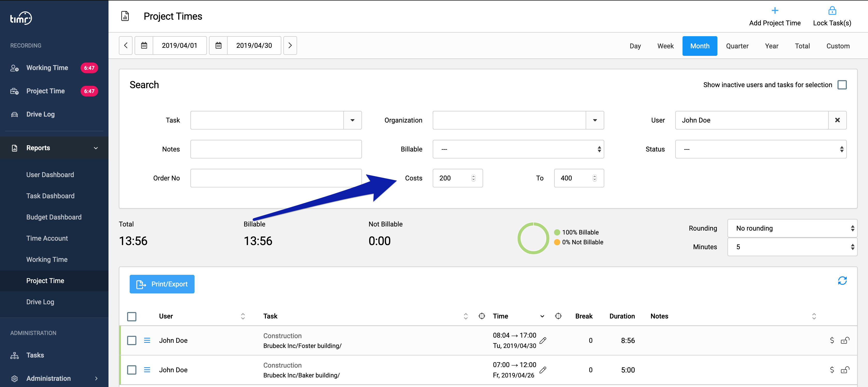Tick the select-all rows checkbox
868x387 pixels.
point(132,316)
